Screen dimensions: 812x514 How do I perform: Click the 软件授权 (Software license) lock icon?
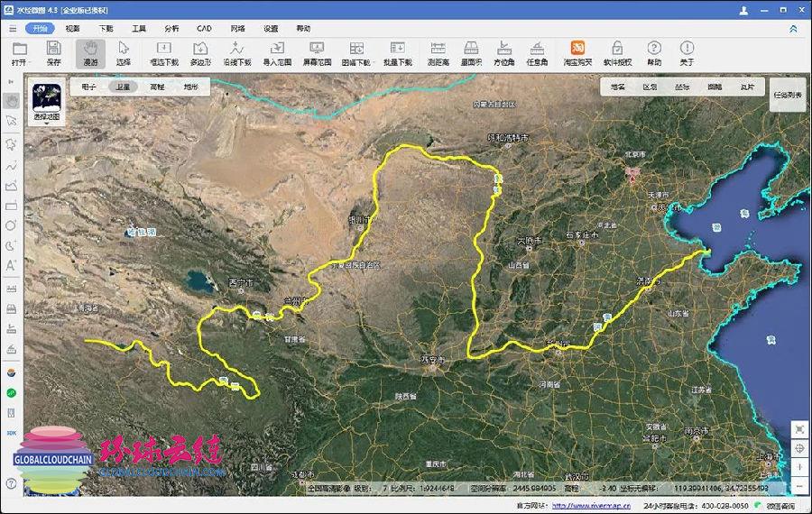tap(618, 52)
